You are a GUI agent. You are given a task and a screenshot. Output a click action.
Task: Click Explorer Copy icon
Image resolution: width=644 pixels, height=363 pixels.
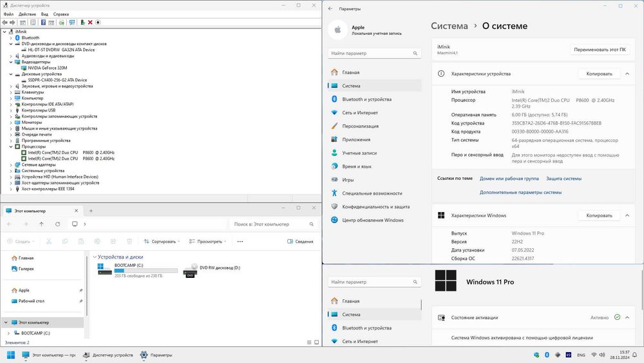[x=65, y=241]
